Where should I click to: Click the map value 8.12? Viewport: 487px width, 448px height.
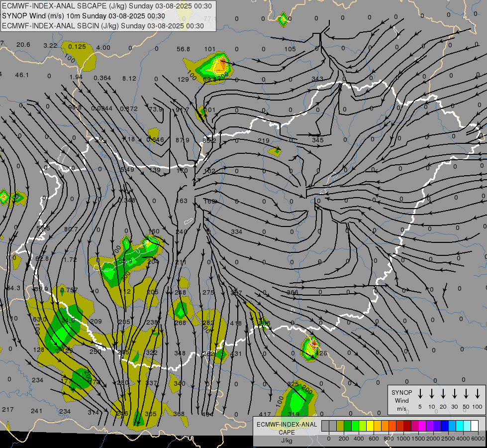(x=129, y=78)
